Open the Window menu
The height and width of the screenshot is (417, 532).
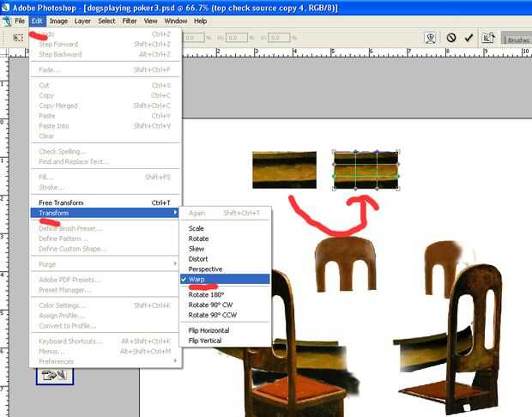pyautogui.click(x=176, y=21)
